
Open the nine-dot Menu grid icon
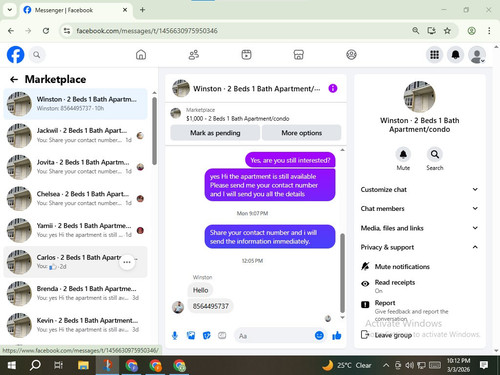pos(434,55)
